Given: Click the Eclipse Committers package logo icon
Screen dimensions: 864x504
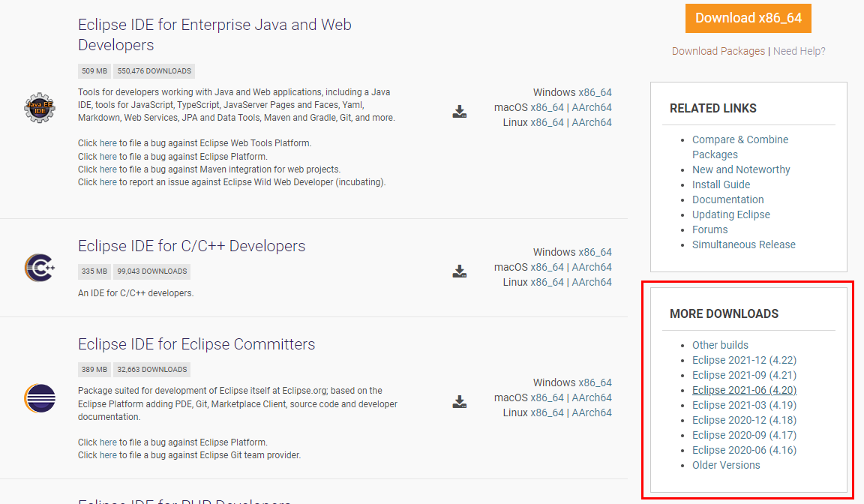Looking at the screenshot, I should [40, 398].
